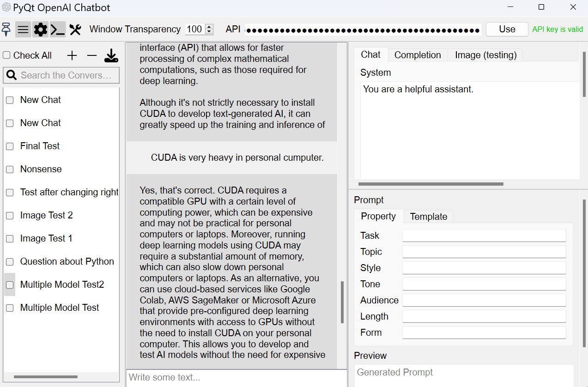
Task: Delete conversation with the minus icon
Action: [x=92, y=56]
